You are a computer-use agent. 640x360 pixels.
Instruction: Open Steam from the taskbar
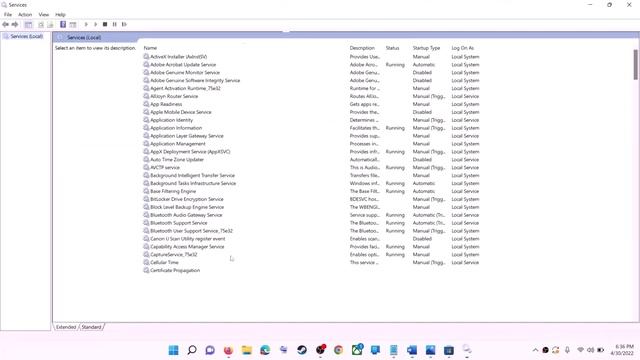(302, 350)
